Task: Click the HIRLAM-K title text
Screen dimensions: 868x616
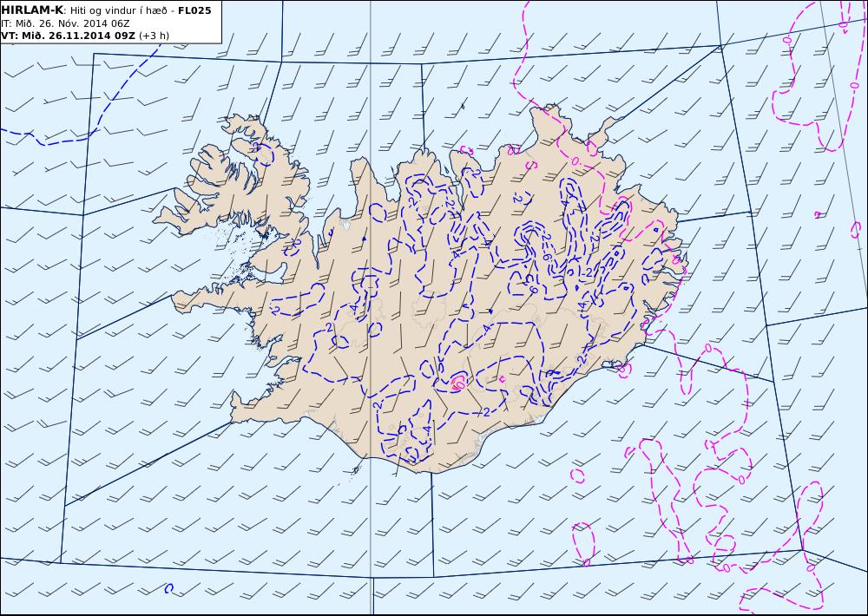Action: [32, 10]
